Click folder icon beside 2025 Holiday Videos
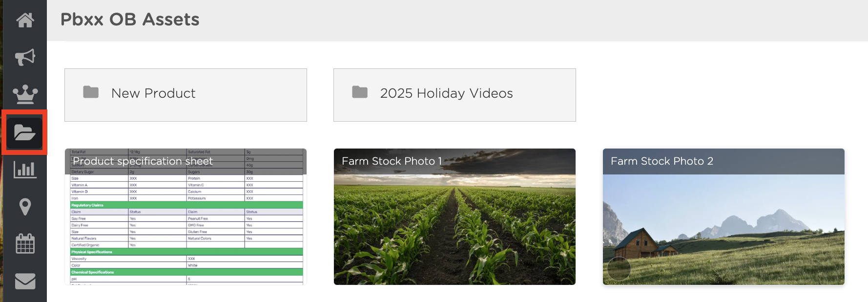This screenshot has width=868, height=302. point(360,92)
